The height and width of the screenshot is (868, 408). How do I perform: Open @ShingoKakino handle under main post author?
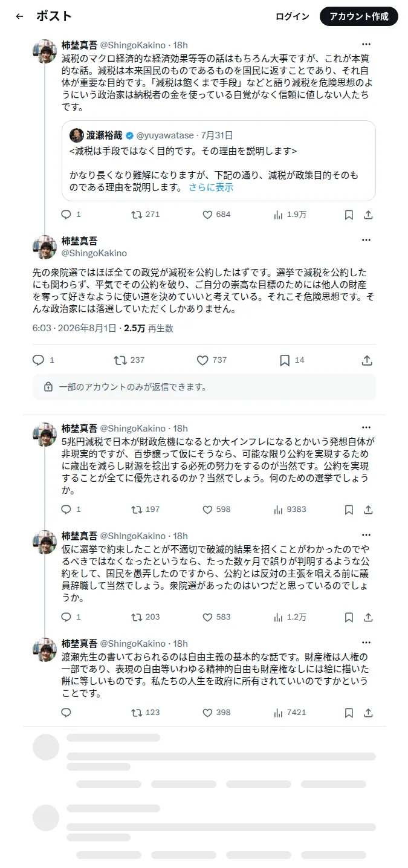[x=94, y=253]
